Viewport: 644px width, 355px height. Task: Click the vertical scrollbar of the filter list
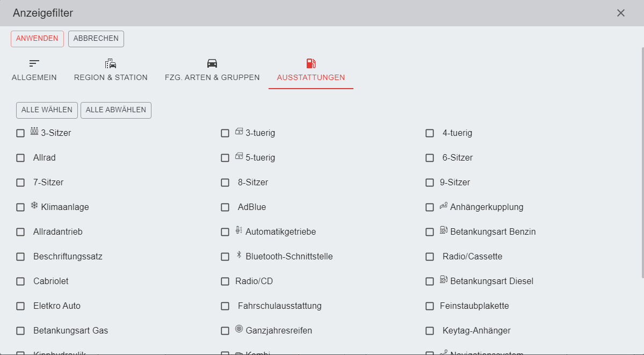coord(641,161)
